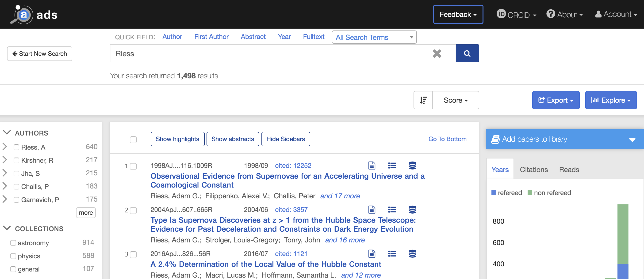Tick the astronomy collection checkbox
Viewport: 644px width, 279px height.
(x=13, y=243)
